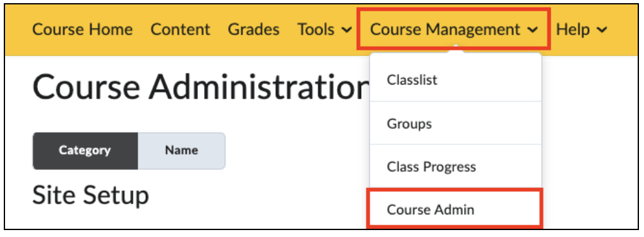Click the Course Administration page heading
Viewport: 644px width, 237px height.
point(201,87)
